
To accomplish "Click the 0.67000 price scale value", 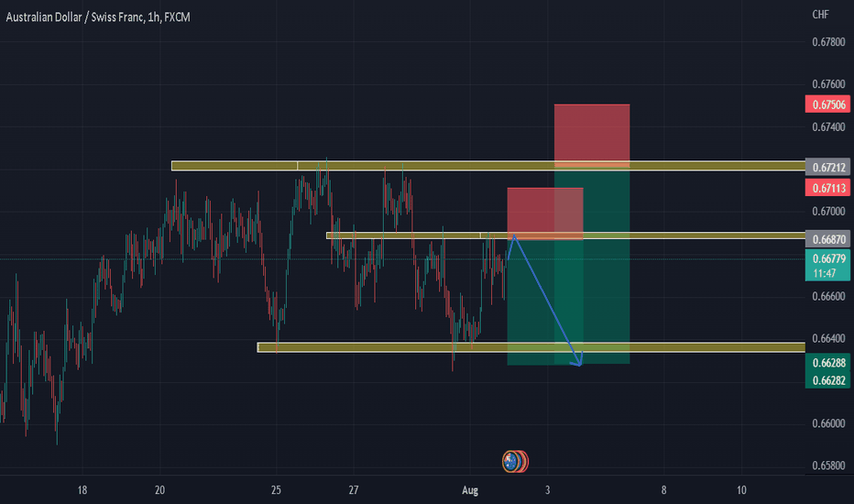I will click(x=828, y=212).
